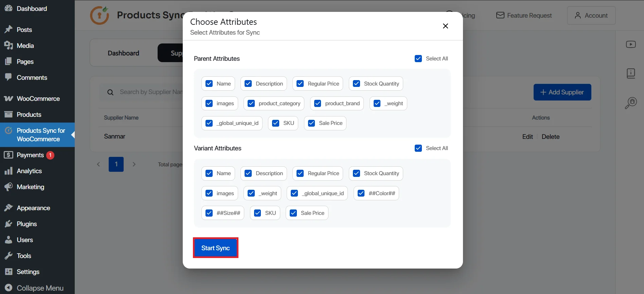This screenshot has height=294, width=644.
Task: Disable the ##Color## variant attribute
Action: pyautogui.click(x=361, y=193)
